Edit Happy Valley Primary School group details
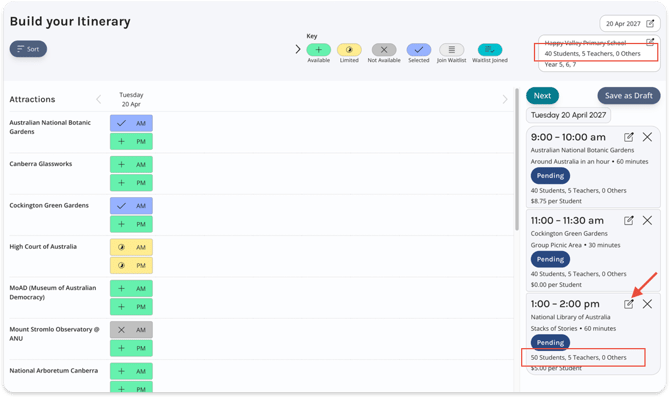 click(x=650, y=42)
